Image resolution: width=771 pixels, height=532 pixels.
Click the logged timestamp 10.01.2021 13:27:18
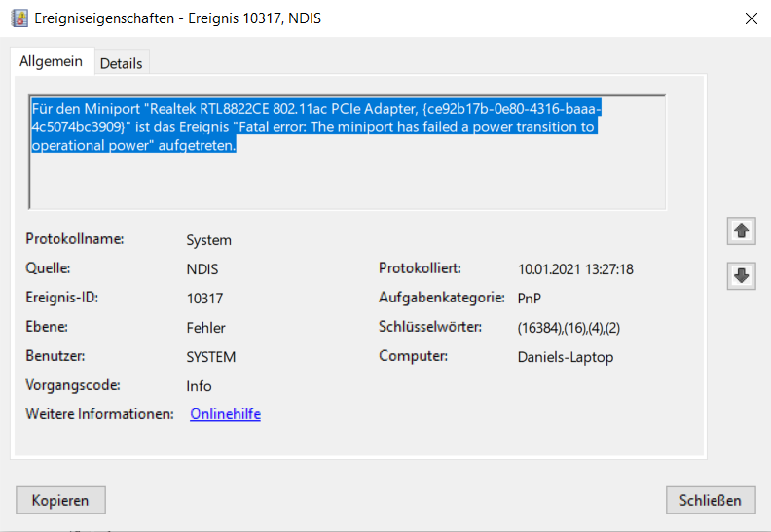click(575, 269)
